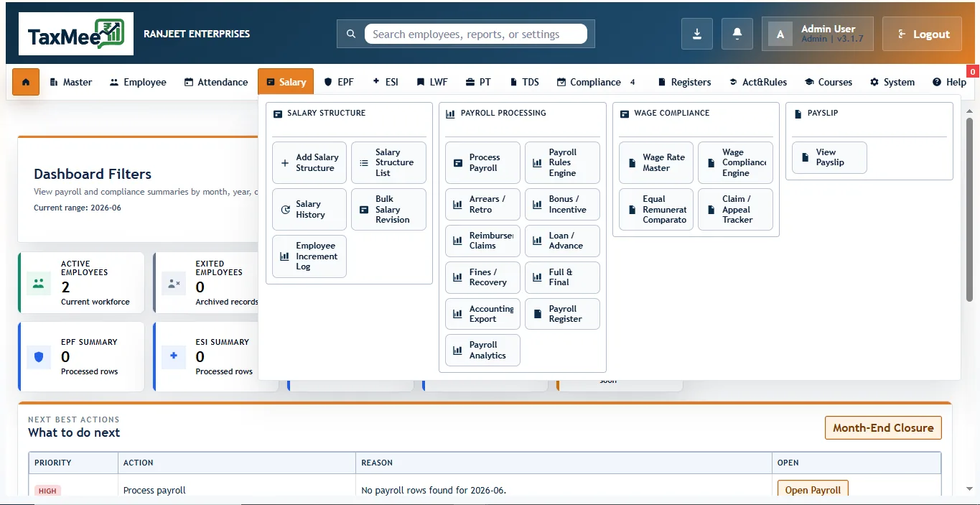
Task: Click the ESI Summary plus icon
Action: coord(173,356)
